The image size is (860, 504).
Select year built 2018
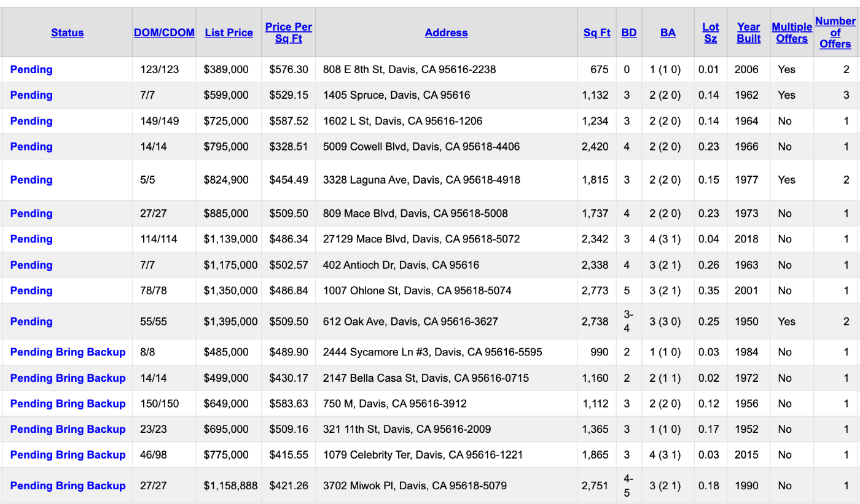pyautogui.click(x=746, y=239)
